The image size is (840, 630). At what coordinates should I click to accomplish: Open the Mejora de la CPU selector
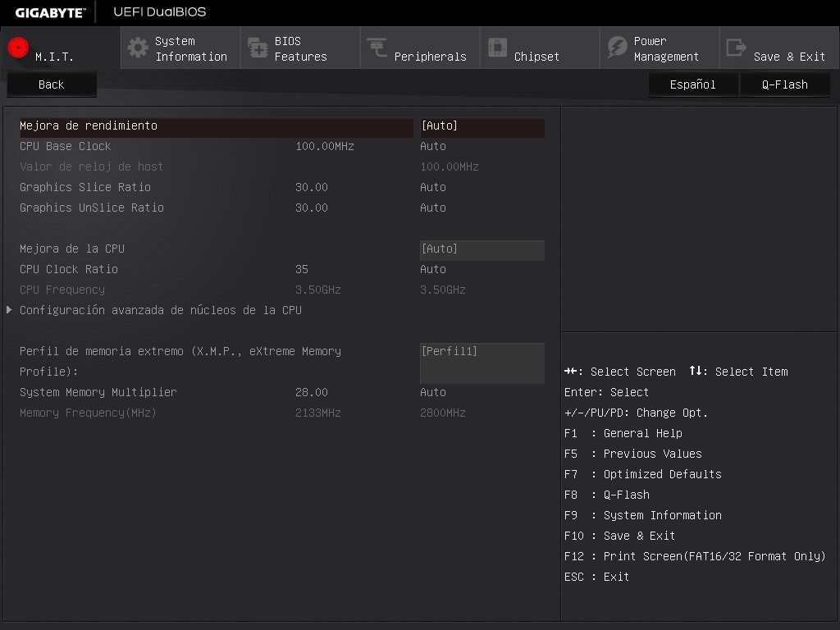click(x=482, y=249)
